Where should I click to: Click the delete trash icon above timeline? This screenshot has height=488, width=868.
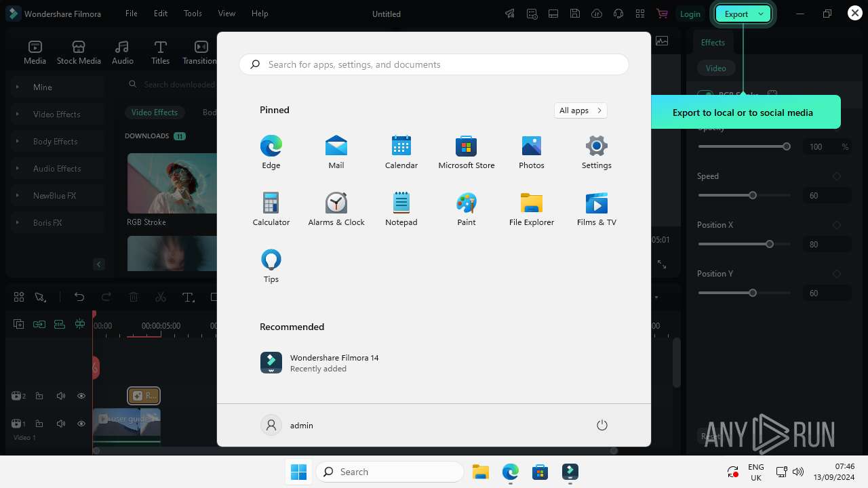(134, 297)
